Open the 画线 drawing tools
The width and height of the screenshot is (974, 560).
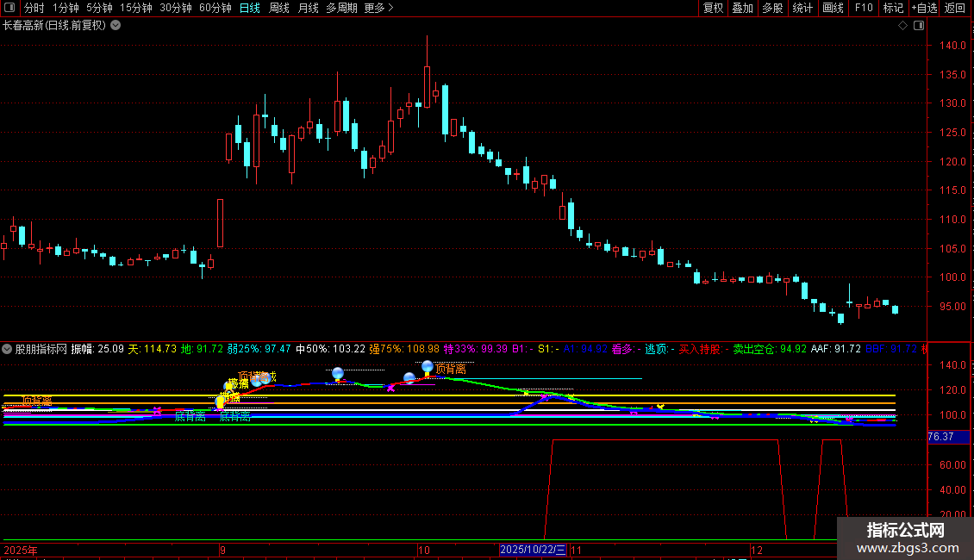pos(833,8)
